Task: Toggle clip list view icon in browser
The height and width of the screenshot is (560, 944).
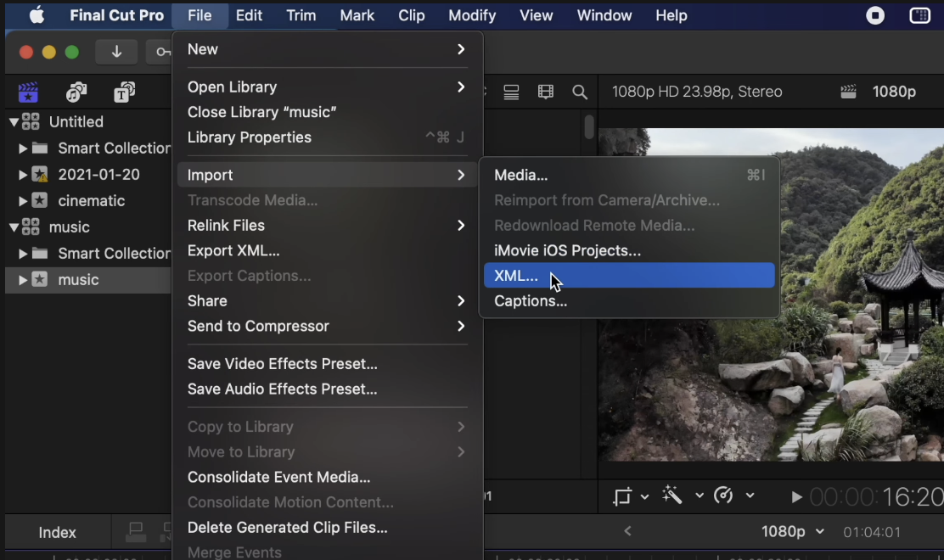Action: point(511,92)
